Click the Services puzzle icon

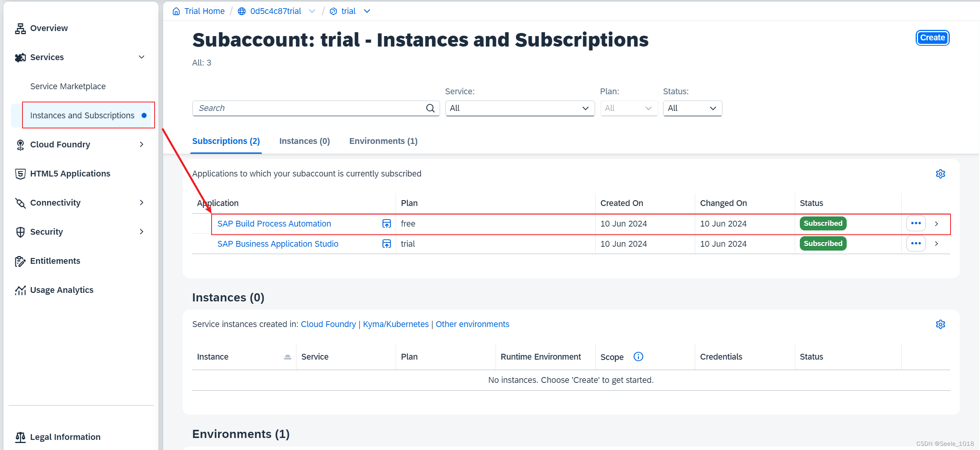tap(20, 57)
